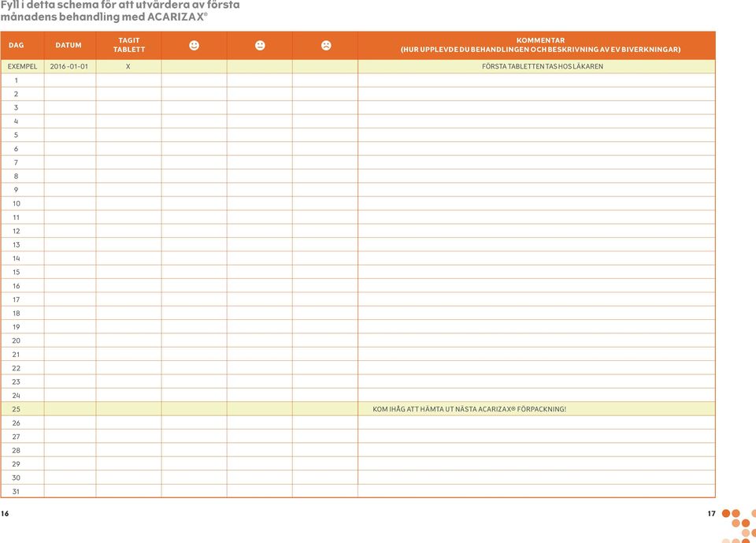756x543 pixels.
Task: Select day 14 row number
Action: (x=17, y=258)
